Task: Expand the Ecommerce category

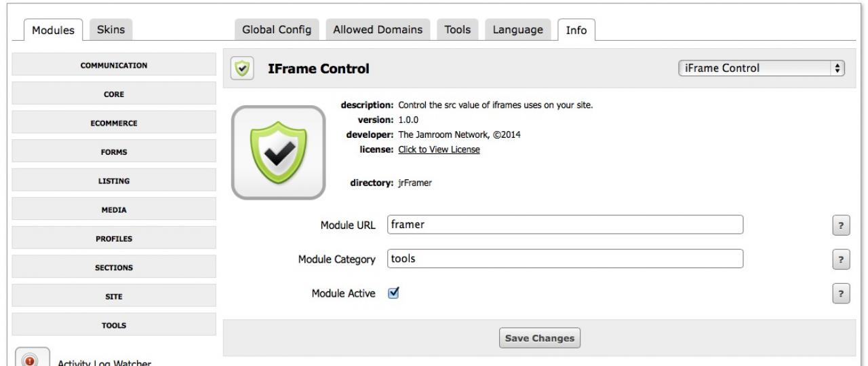Action: 114,123
